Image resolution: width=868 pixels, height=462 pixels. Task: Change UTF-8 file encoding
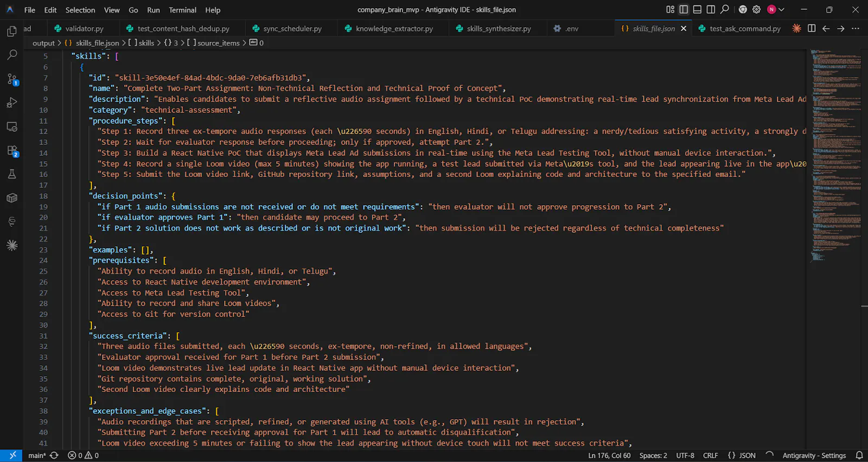685,455
